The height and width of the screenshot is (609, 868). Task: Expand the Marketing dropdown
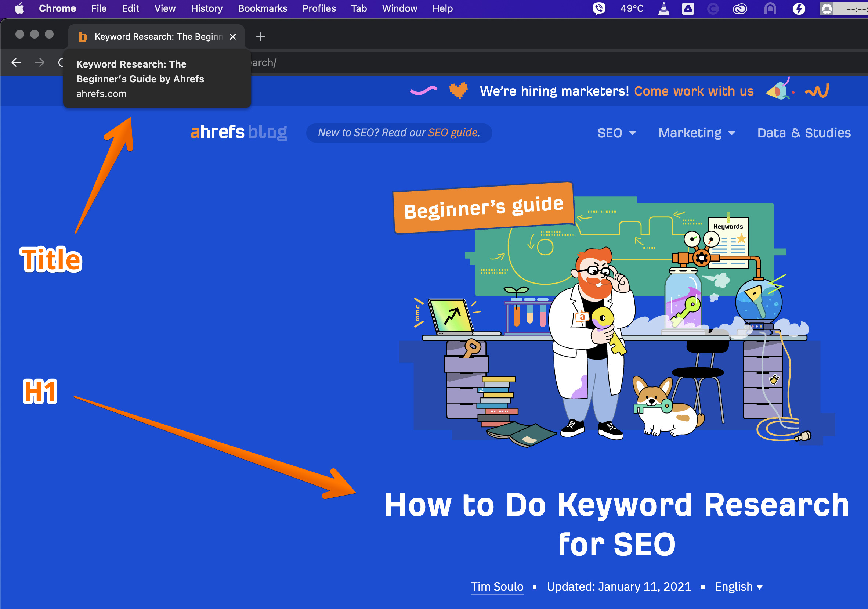(697, 133)
